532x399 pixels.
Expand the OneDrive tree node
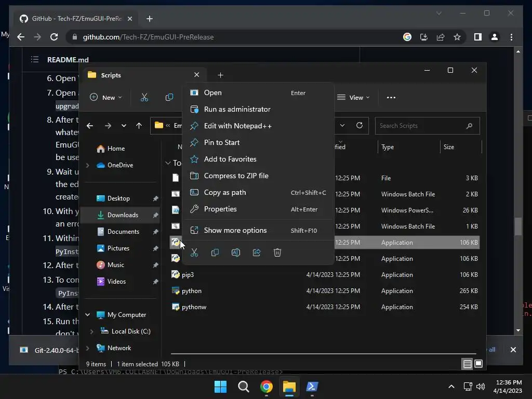(x=87, y=165)
